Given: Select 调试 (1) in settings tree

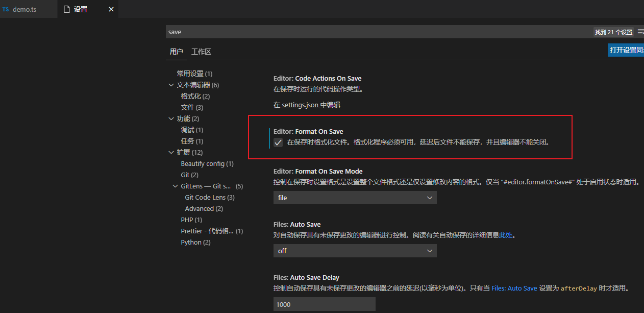Looking at the screenshot, I should [x=192, y=130].
